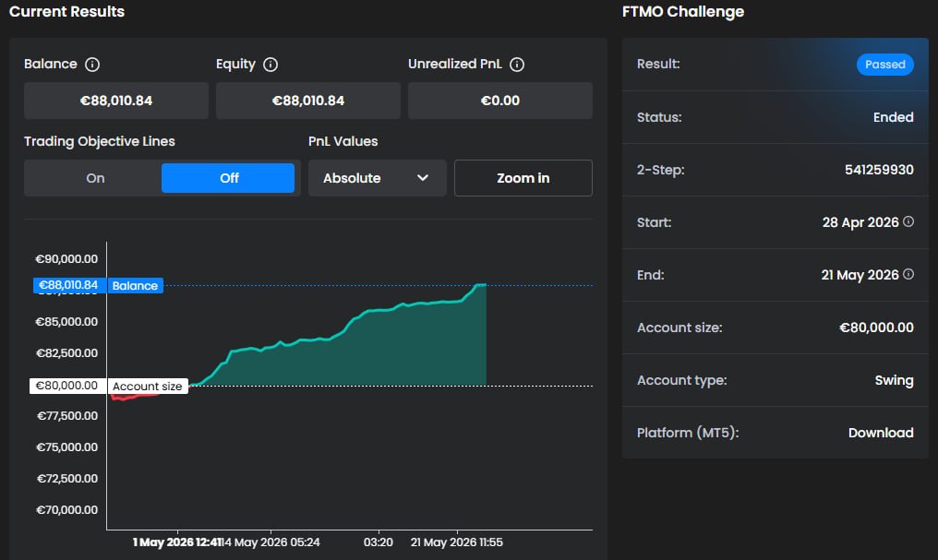Click the Account size value €80,000.00

pyautogui.click(x=876, y=328)
